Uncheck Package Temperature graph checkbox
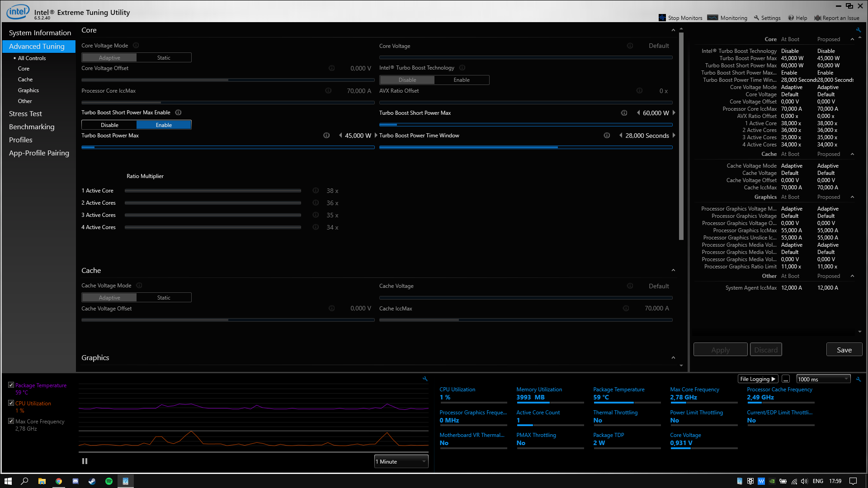Viewport: 868px width, 488px height. point(11,385)
